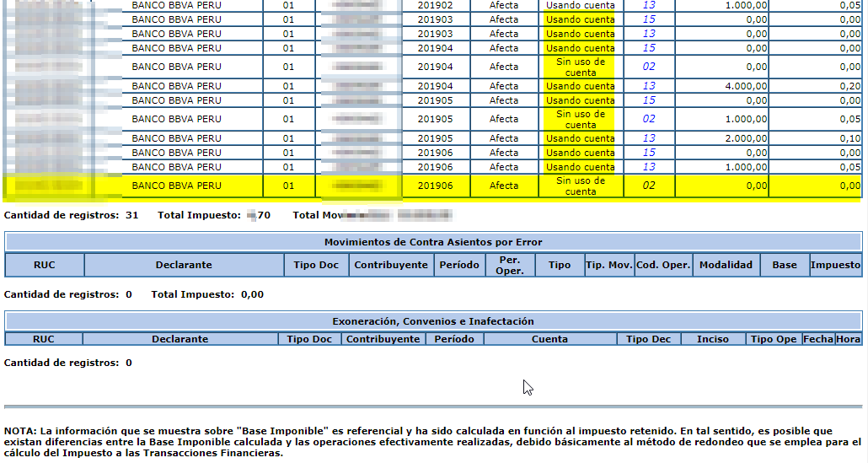
Task: Open code 13 link for period 201904
Action: tap(648, 86)
